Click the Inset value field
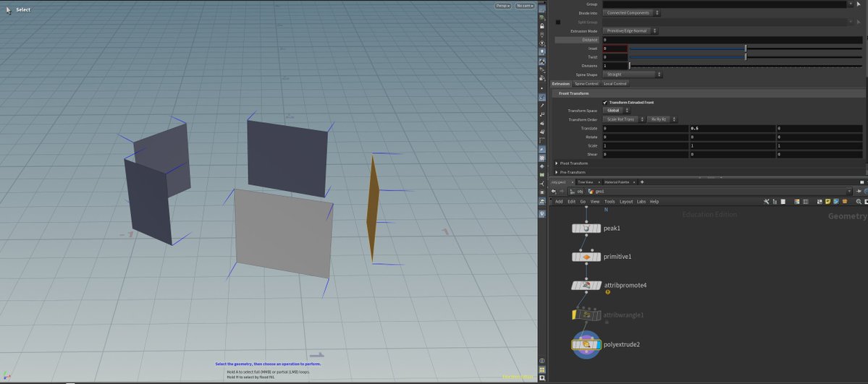Image resolution: width=868 pixels, height=384 pixels. click(615, 48)
